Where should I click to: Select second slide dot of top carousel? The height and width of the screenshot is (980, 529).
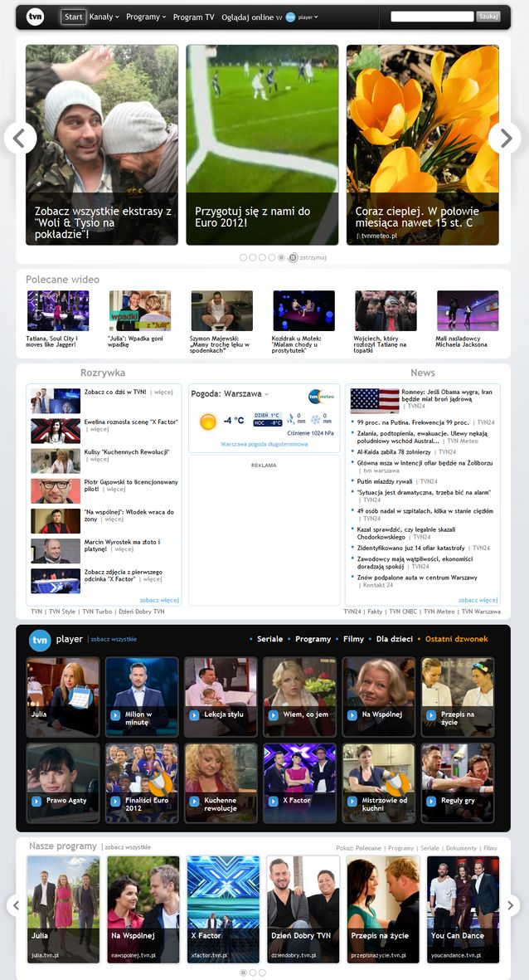253,257
